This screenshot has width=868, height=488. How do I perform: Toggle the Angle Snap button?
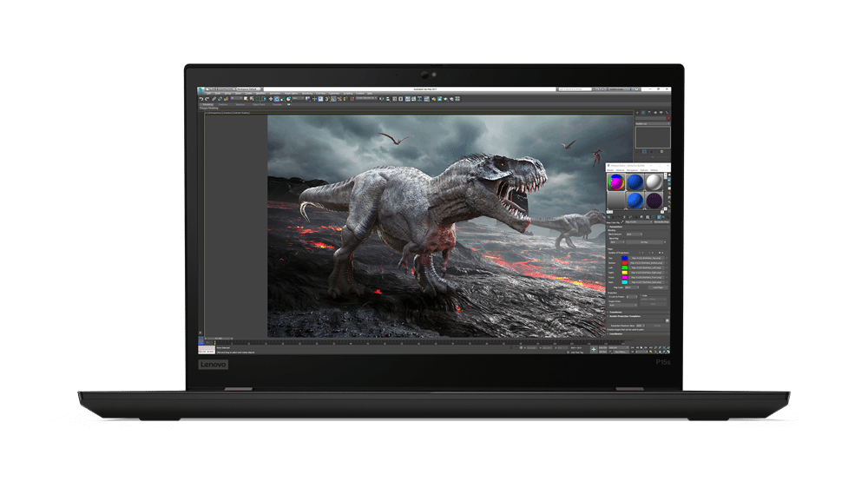point(333,99)
